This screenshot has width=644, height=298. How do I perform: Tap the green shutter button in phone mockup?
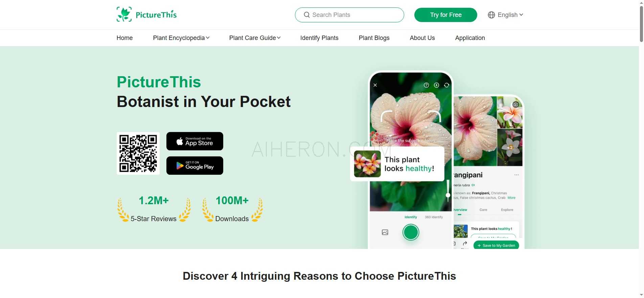coord(411,232)
